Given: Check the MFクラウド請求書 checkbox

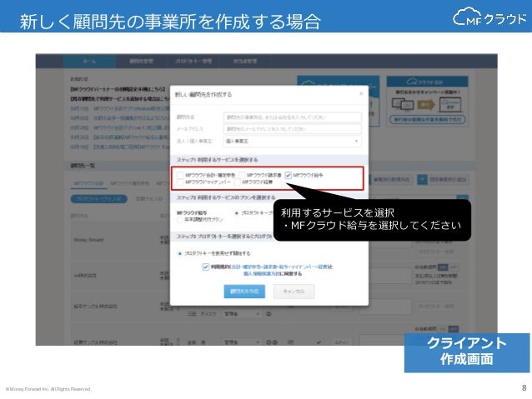Looking at the screenshot, I should pyautogui.click(x=242, y=175).
